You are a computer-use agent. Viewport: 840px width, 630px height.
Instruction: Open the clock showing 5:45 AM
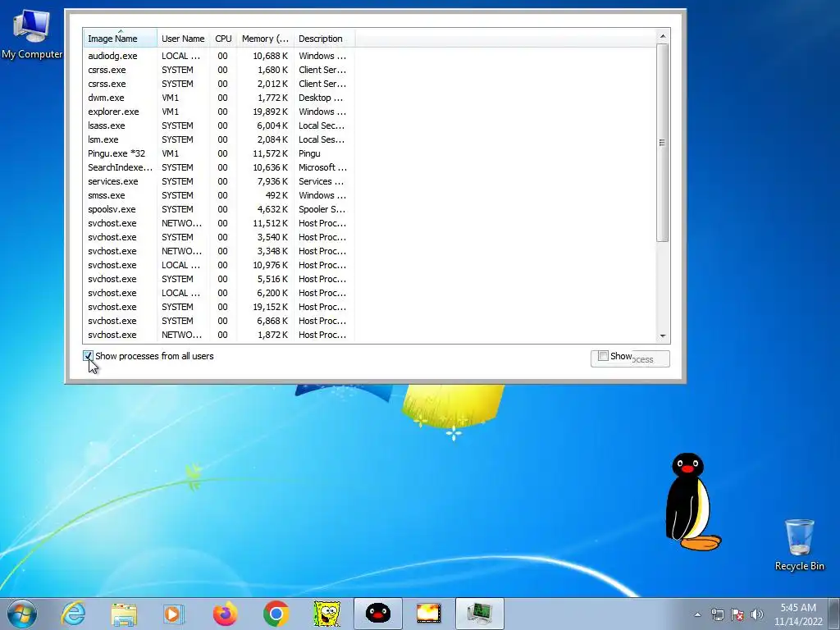(x=797, y=614)
